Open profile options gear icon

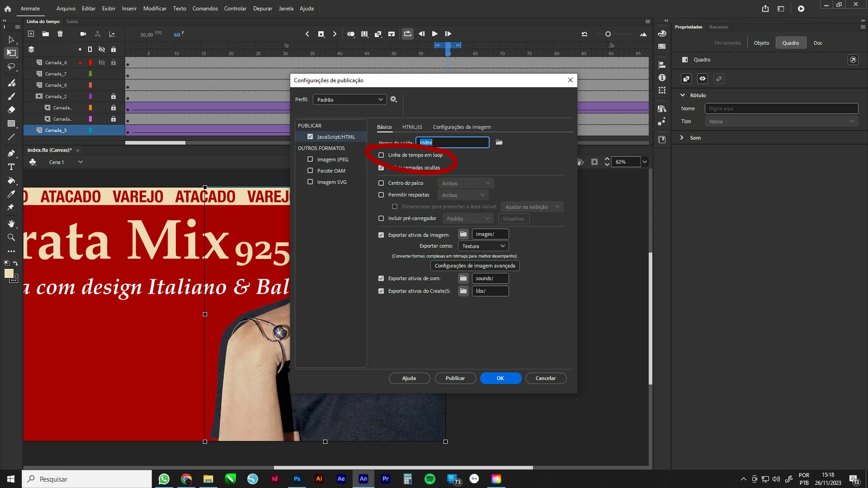393,99
